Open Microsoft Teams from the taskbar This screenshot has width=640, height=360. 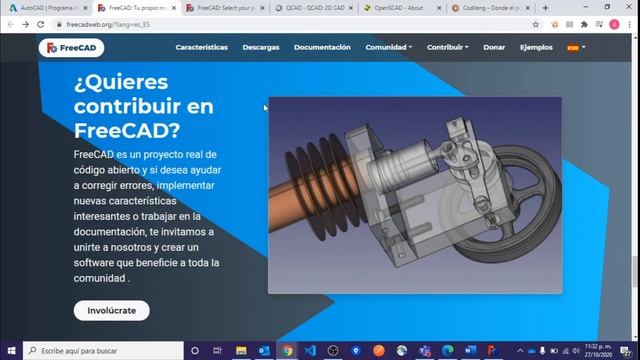(424, 351)
